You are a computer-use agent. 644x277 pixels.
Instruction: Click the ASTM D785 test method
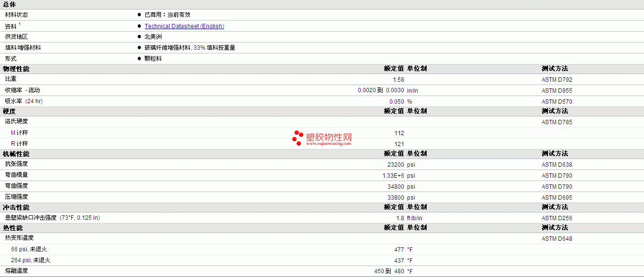click(557, 122)
